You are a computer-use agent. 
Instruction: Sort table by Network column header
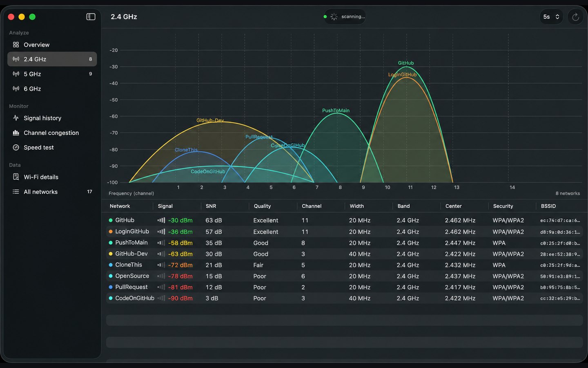120,206
